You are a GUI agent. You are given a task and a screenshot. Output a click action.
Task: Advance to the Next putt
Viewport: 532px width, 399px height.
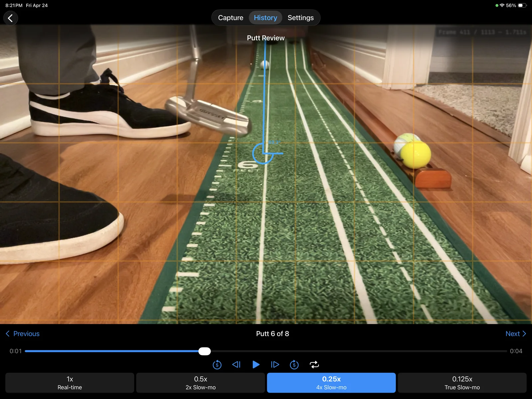[x=516, y=333]
